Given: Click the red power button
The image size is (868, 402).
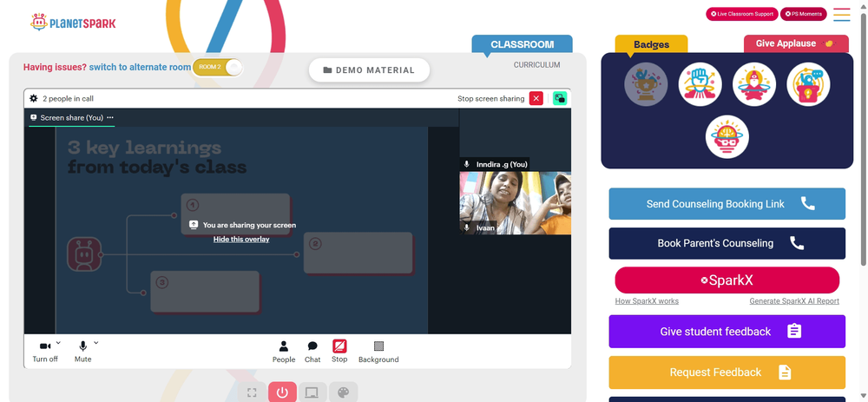Looking at the screenshot, I should [282, 392].
